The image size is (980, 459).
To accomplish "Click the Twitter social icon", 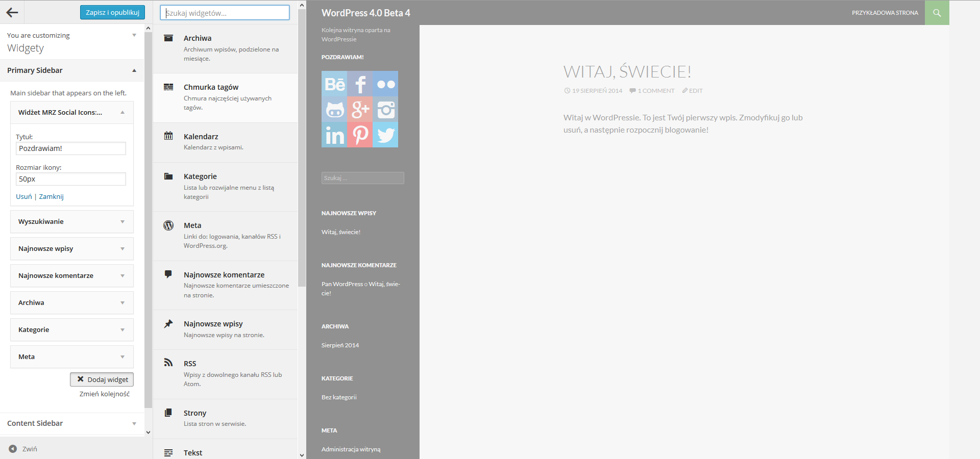I will pyautogui.click(x=385, y=135).
